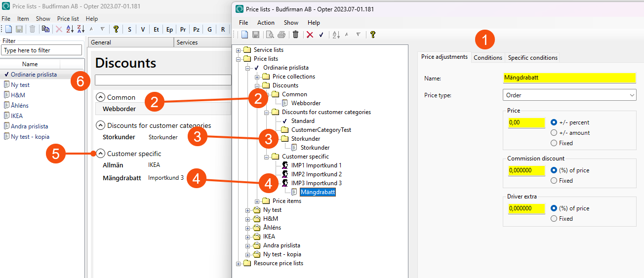
Task: Select H&M in left price list
Action: (x=18, y=95)
